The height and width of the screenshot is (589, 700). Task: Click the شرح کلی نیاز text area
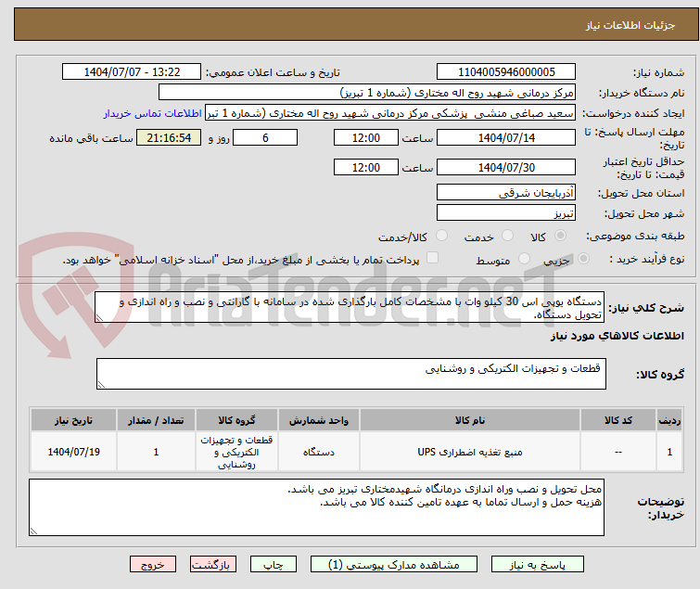click(x=350, y=307)
